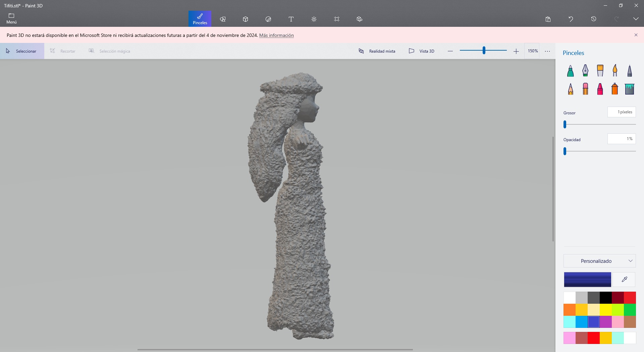Viewport: 644px width, 352px height.
Task: Select the Pinceles tab
Action: point(200,19)
